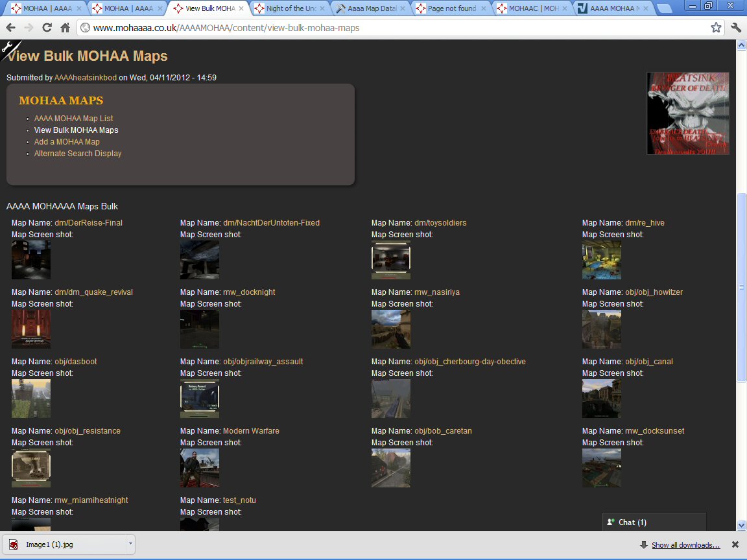Close the 'Night of the Unc' tab
The height and width of the screenshot is (560, 747).
[322, 8]
